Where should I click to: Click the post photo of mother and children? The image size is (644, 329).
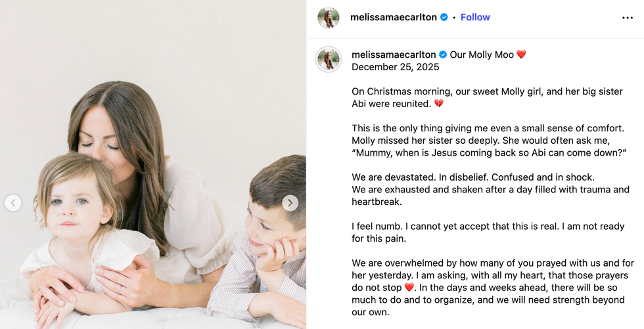152,164
